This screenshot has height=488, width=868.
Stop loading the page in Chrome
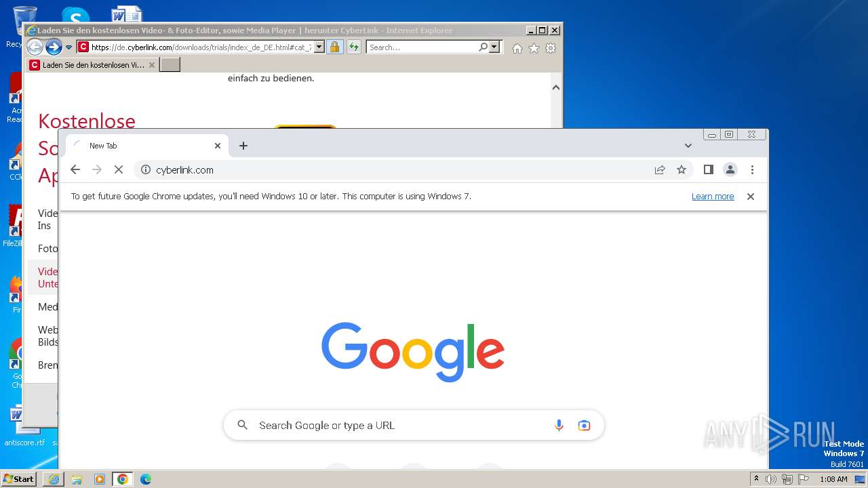(119, 170)
